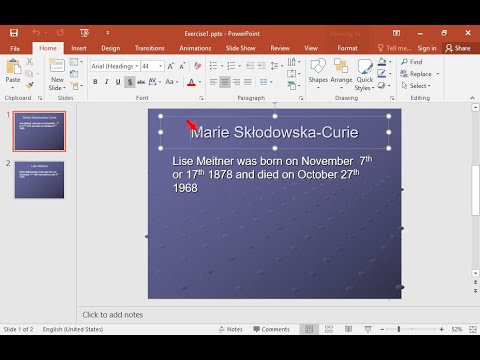Toggle Bold formatting
480x360 pixels.
(95, 82)
